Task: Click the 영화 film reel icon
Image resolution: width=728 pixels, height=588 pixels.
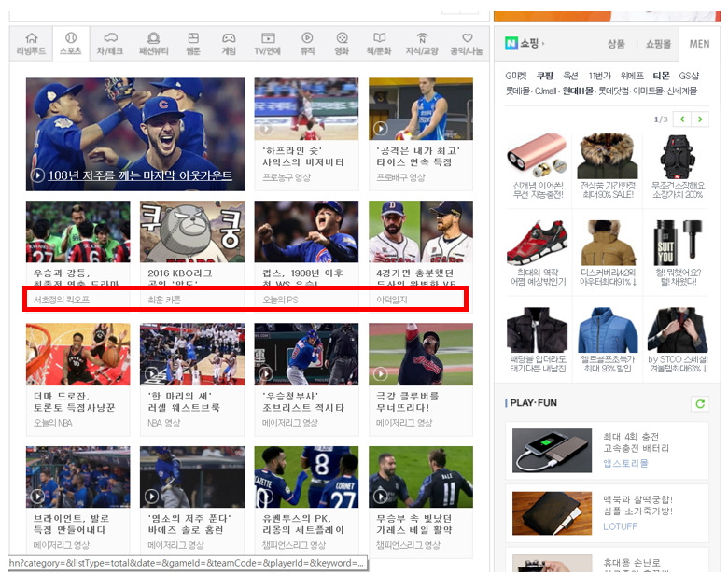Action: pos(342,37)
